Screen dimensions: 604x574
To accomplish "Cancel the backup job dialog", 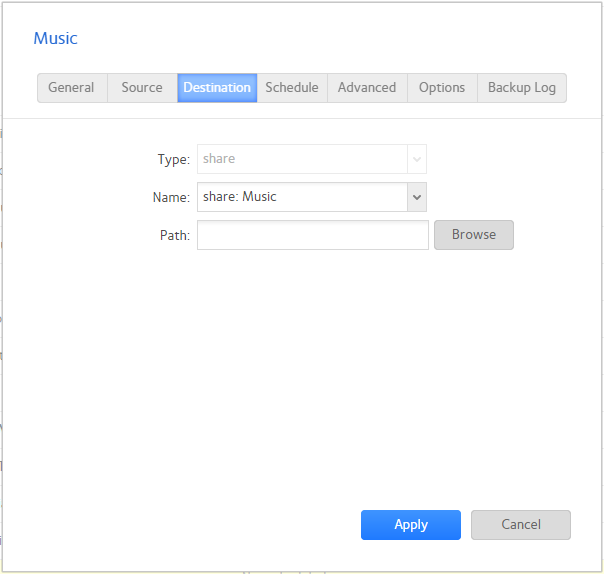I will pos(520,525).
